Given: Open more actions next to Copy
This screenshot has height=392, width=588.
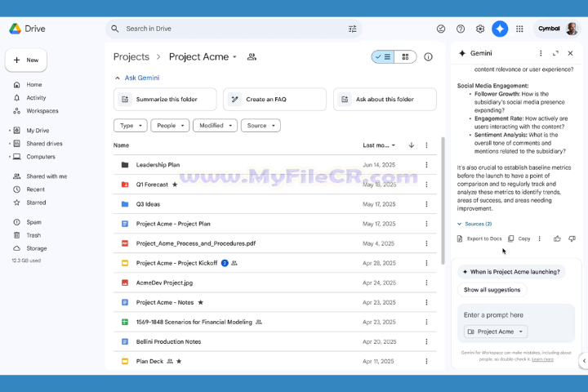Looking at the screenshot, I should click(539, 238).
